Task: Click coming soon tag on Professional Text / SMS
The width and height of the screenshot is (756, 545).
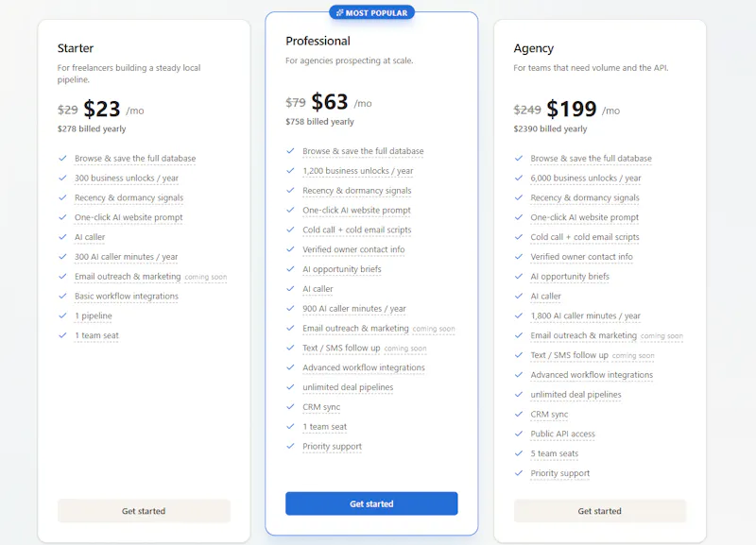Action: pyautogui.click(x=405, y=349)
